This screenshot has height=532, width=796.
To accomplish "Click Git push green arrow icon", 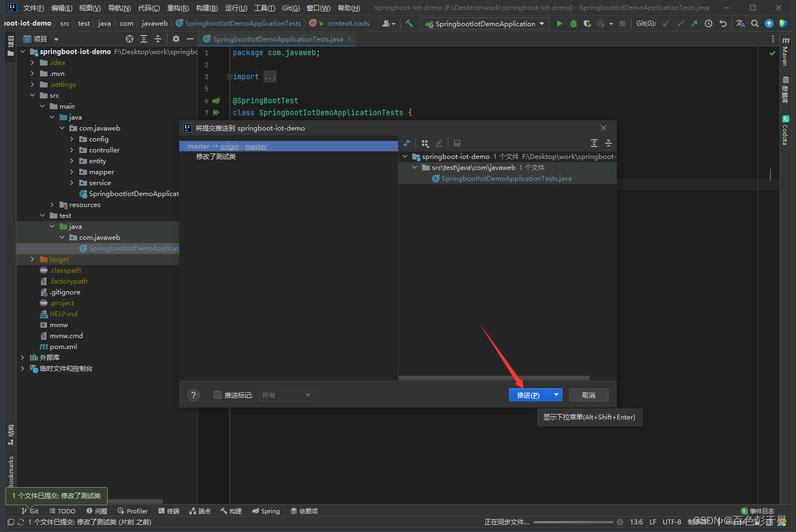I will tap(694, 23).
